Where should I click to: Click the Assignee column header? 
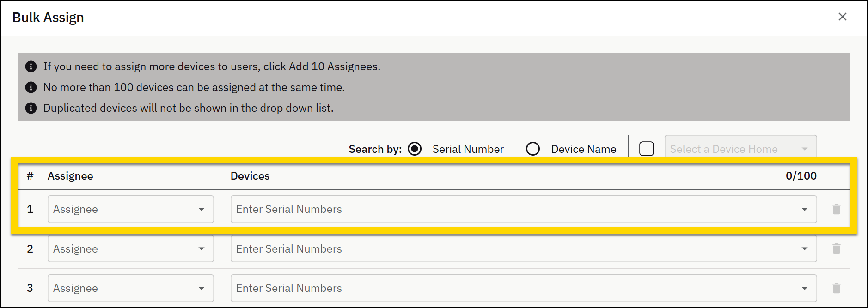click(70, 176)
